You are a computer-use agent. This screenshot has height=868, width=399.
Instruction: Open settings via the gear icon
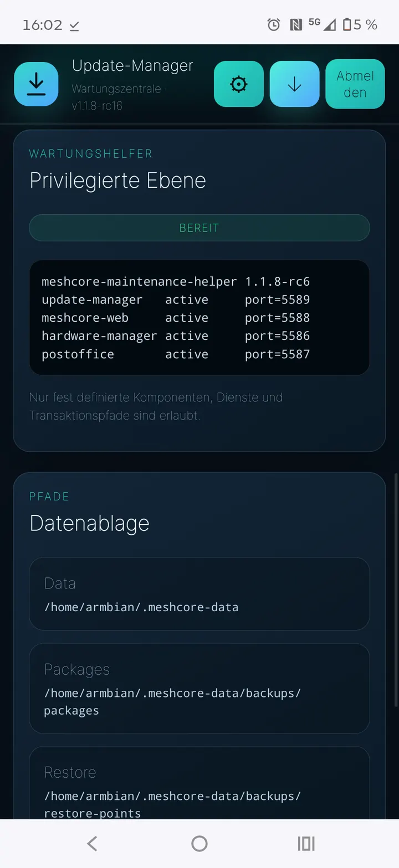tap(239, 84)
